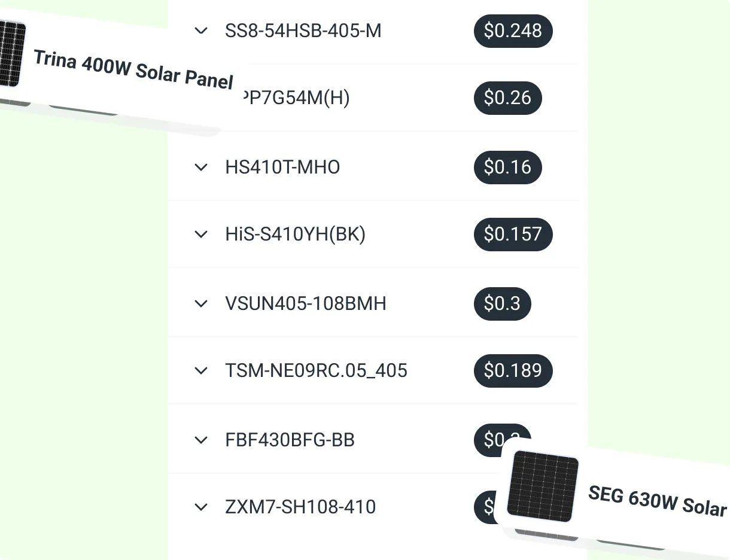Image resolution: width=730 pixels, height=560 pixels.
Task: Expand the SS8-54HSB-405-M row chevron
Action: [x=201, y=31]
